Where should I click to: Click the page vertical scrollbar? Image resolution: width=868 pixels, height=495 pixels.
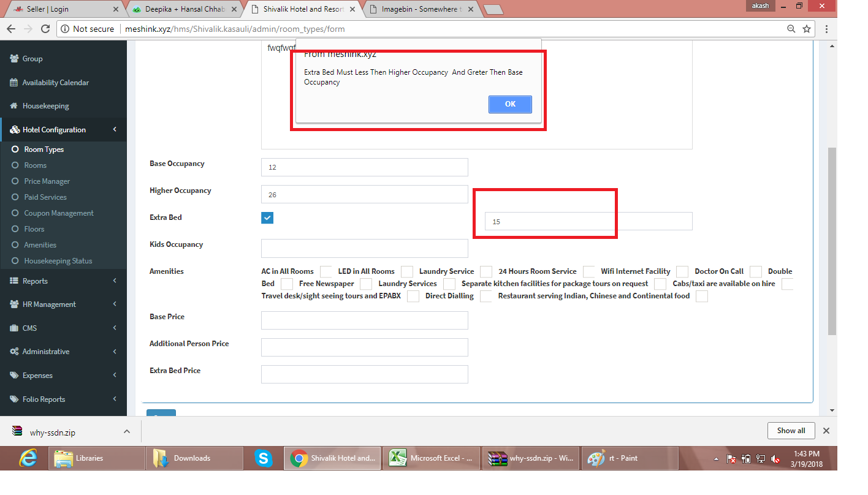[832, 241]
